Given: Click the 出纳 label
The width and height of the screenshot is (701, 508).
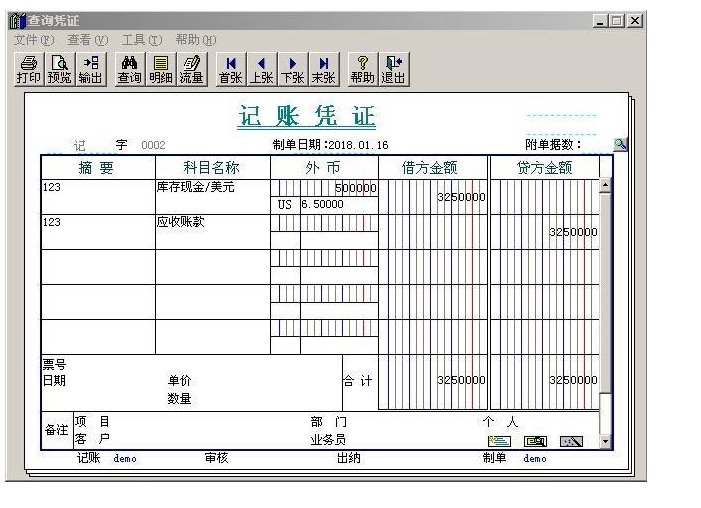Looking at the screenshot, I should (x=349, y=457).
